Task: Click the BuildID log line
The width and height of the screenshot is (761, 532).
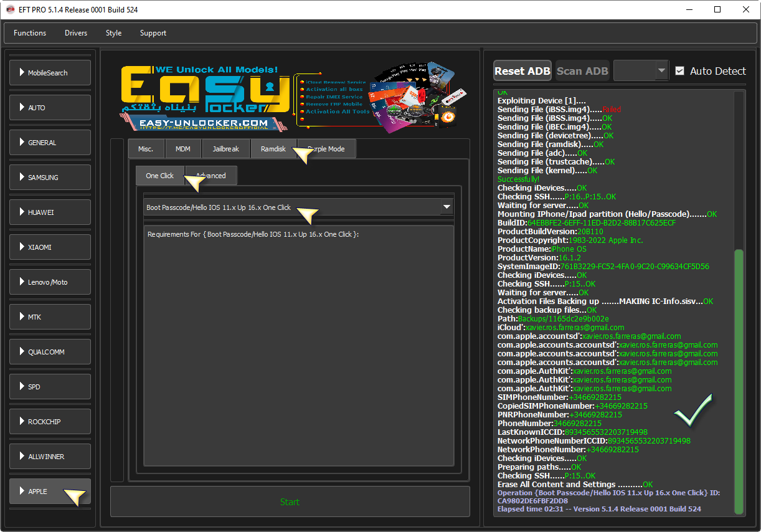Action: [x=586, y=222]
